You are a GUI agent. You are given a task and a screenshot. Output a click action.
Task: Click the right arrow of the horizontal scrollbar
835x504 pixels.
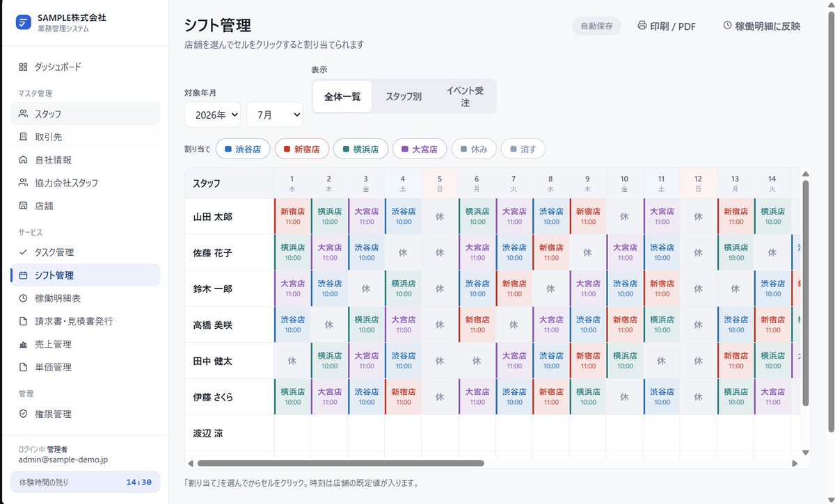pos(795,463)
